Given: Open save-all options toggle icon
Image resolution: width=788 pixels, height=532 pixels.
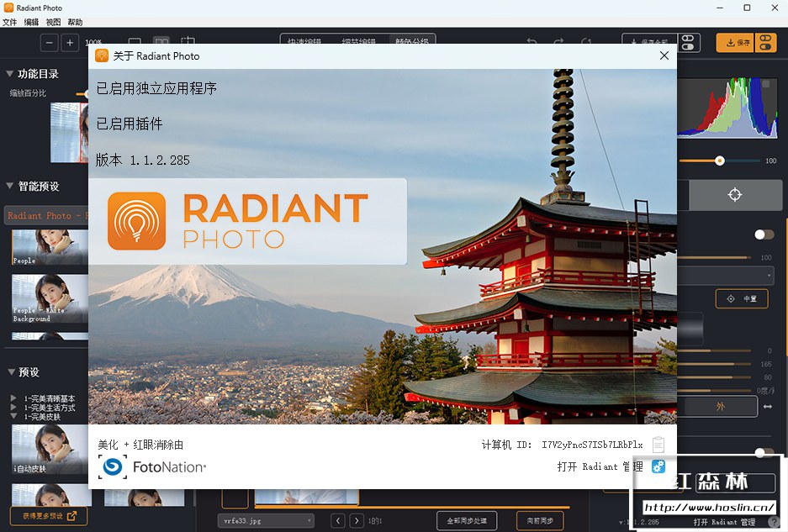Looking at the screenshot, I should (689, 42).
